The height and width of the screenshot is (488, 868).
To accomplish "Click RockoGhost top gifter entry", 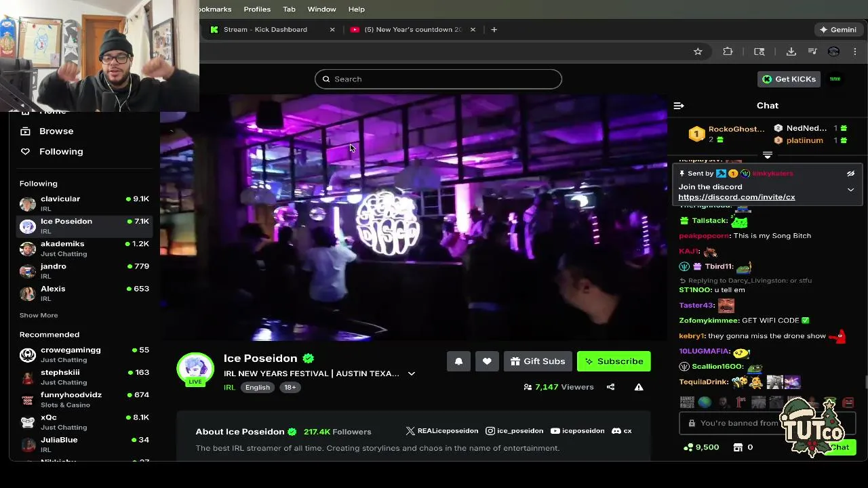I will (727, 134).
